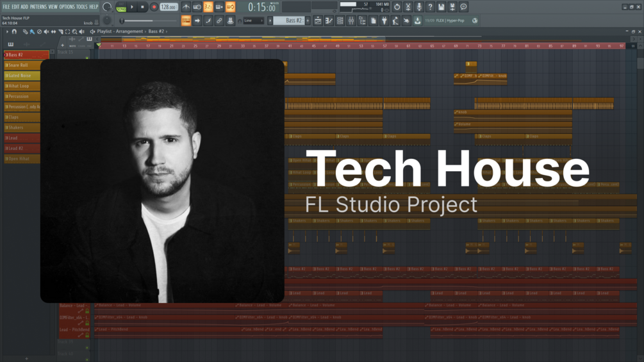Open the OPTIONS menu
Viewport: 644px width, 362px height.
click(x=67, y=6)
